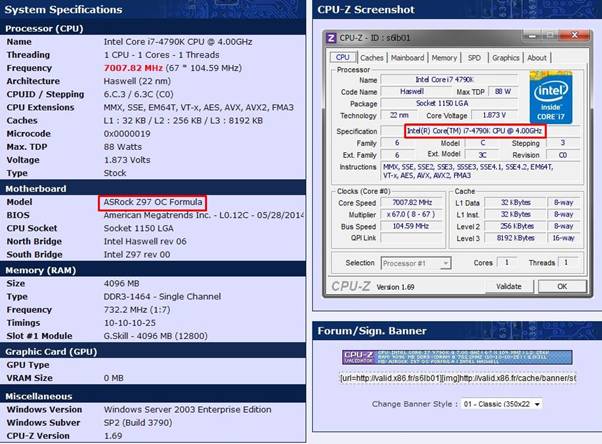Screen dimensions: 602x444
Task: Click the 0x0000019 microcode value
Action: tap(127, 134)
